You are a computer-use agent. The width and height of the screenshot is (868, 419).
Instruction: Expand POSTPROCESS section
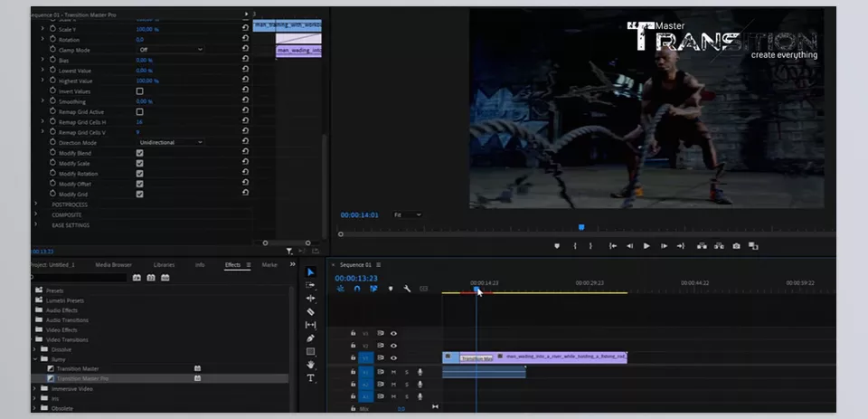click(x=36, y=205)
